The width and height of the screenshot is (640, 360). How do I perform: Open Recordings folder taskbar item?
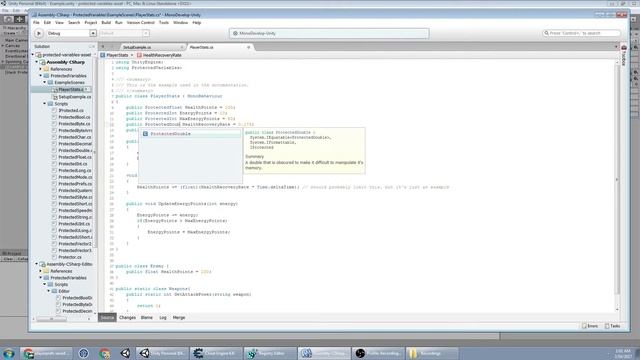tap(432, 353)
